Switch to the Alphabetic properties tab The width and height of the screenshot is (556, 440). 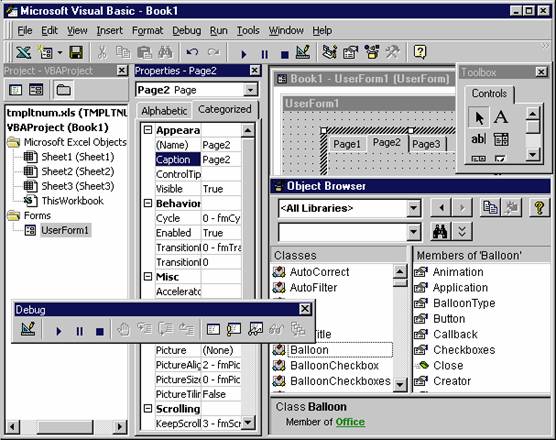(164, 111)
